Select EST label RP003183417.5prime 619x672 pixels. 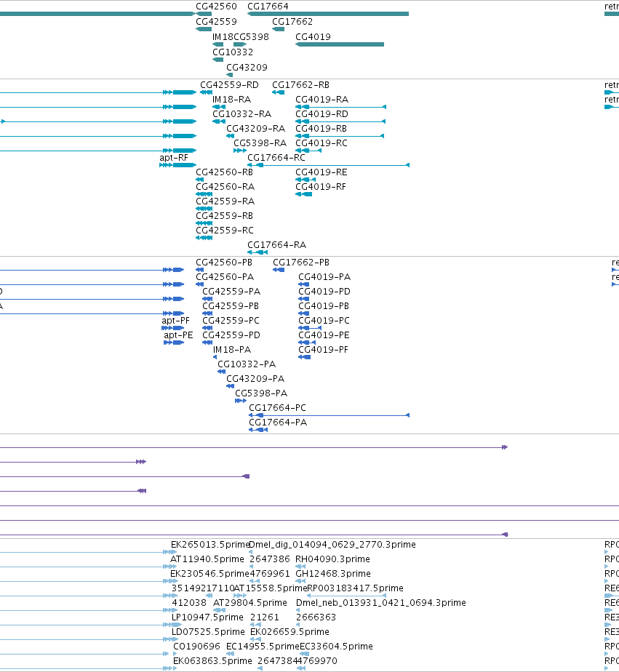(x=356, y=588)
